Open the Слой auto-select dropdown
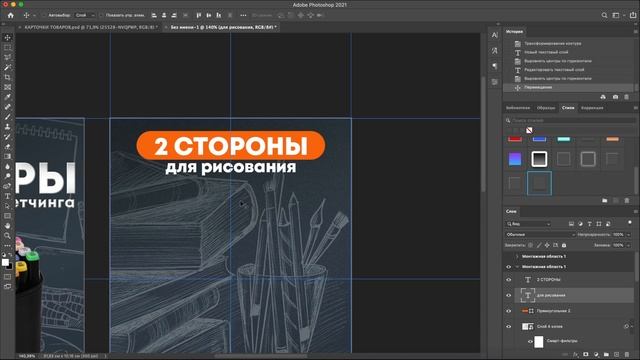640x360 pixels. 85,15
